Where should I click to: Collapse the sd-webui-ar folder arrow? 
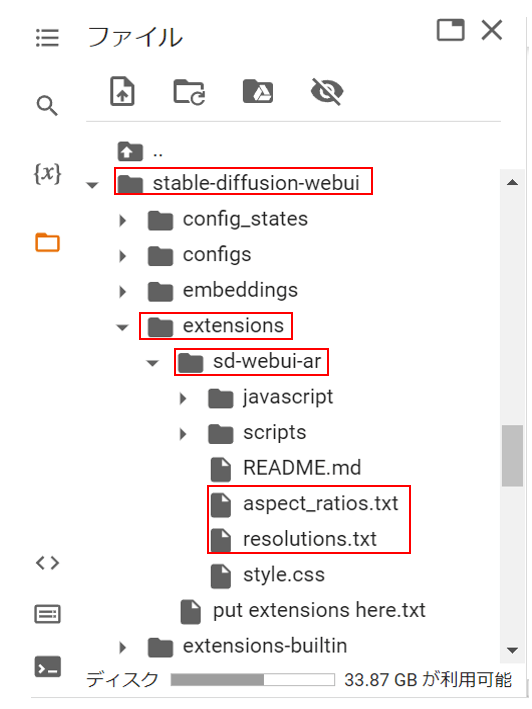[x=153, y=363]
